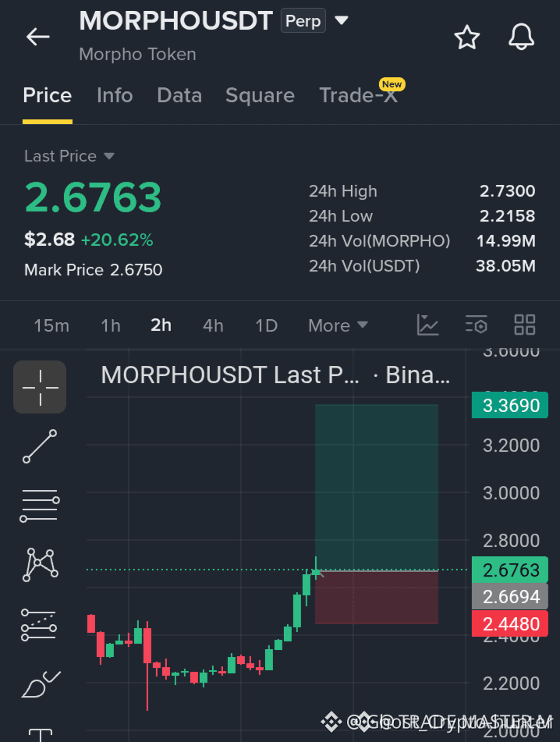Select the horizontal lines tool
The width and height of the screenshot is (560, 742).
40,506
